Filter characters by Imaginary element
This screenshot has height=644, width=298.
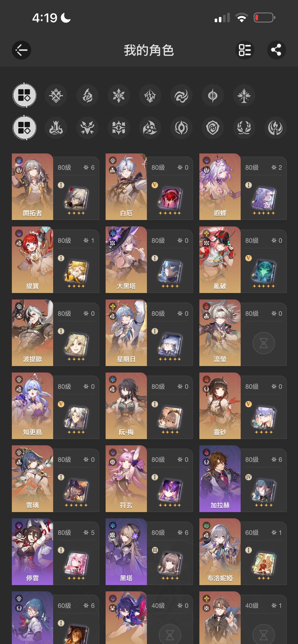[244, 96]
